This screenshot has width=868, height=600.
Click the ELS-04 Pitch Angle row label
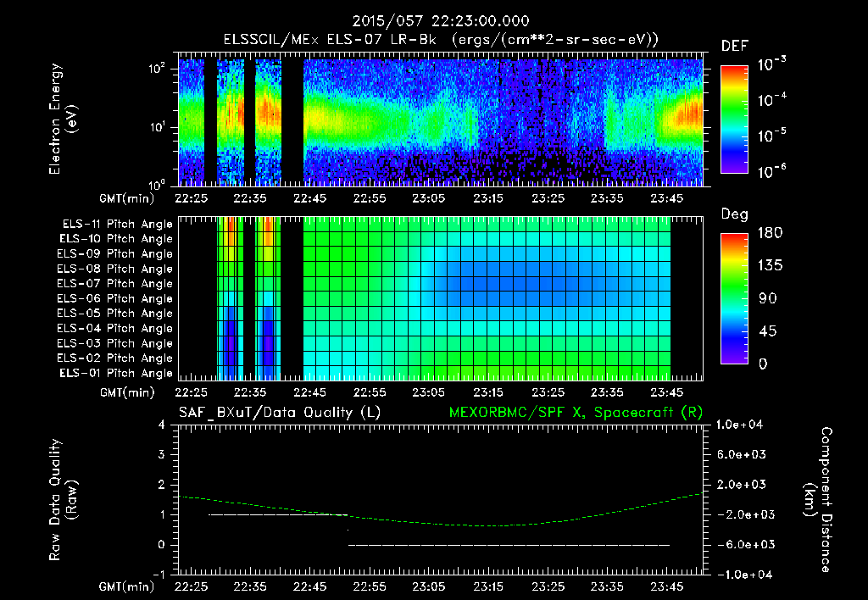(x=115, y=328)
